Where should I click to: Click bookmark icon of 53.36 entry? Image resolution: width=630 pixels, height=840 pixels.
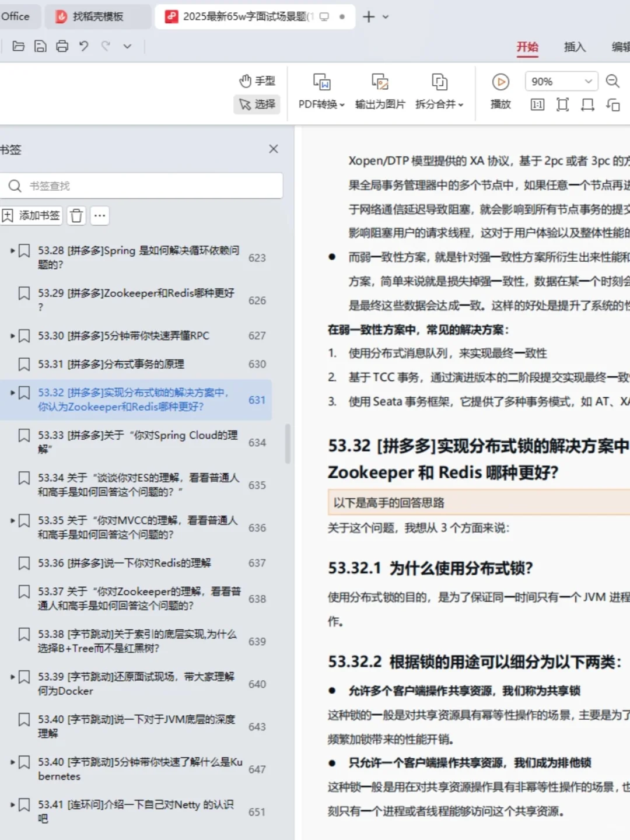click(x=24, y=563)
